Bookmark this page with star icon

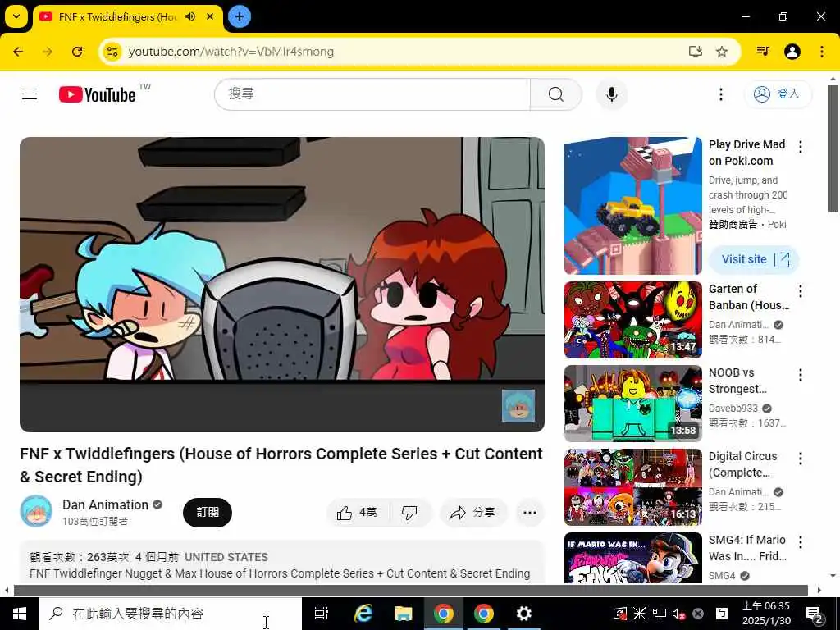(x=722, y=52)
